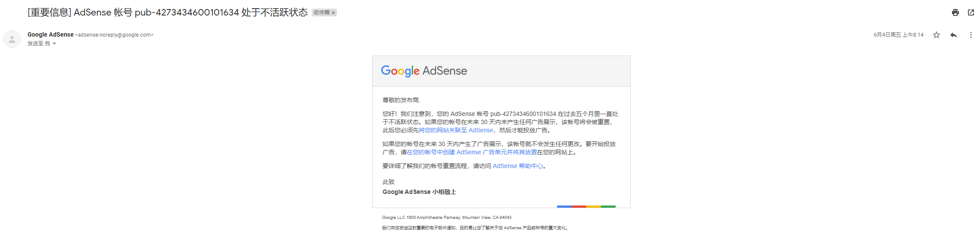Viewport: 980px width, 243px height.
Task: Click the email date 6月4日周五 上午8:14
Action: [898, 35]
